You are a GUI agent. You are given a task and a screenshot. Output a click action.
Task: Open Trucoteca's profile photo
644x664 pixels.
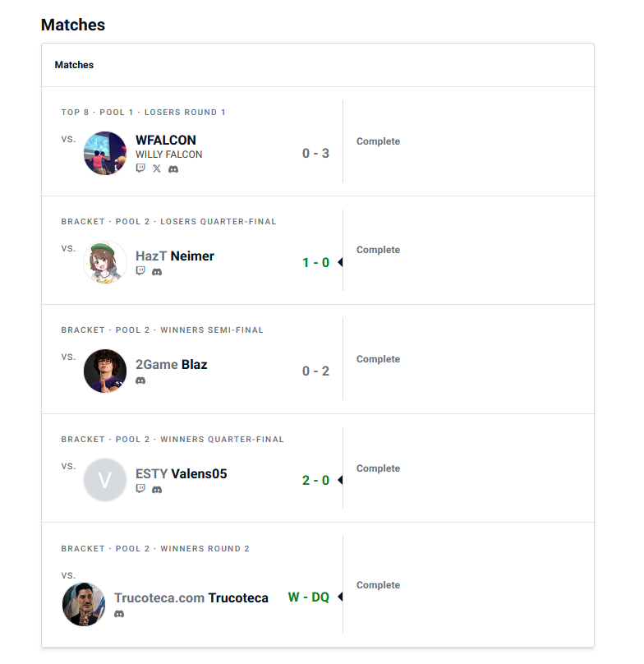click(84, 604)
